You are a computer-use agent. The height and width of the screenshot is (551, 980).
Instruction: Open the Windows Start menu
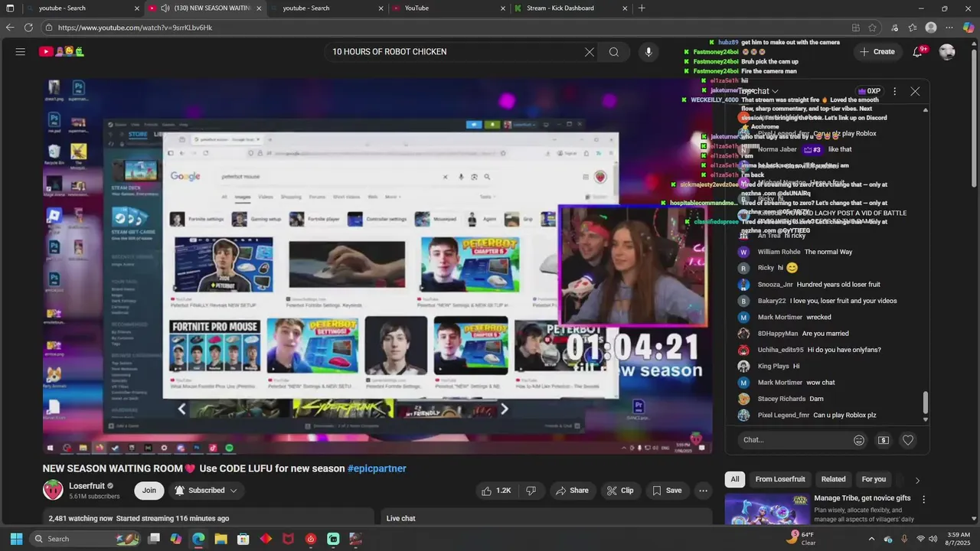click(16, 539)
